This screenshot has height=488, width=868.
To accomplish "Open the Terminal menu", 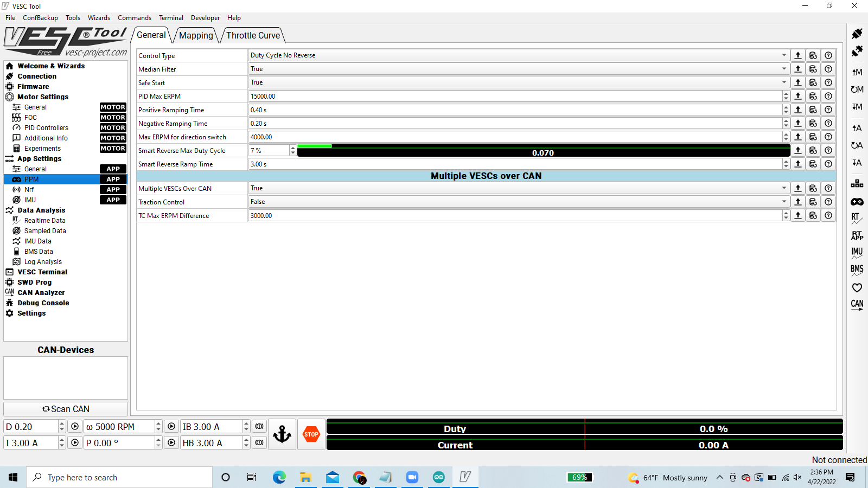I will [x=171, y=18].
